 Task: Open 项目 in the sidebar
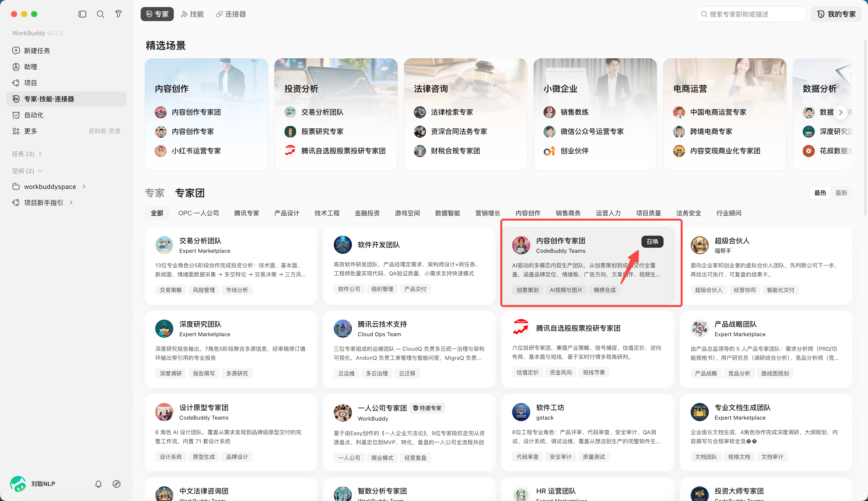pyautogui.click(x=66, y=83)
